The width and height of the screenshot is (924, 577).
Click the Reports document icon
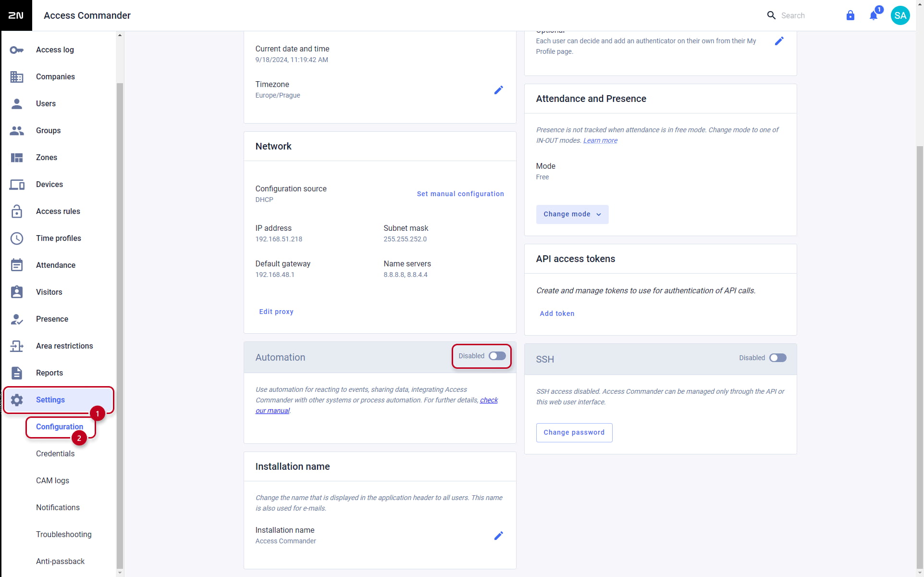17,373
